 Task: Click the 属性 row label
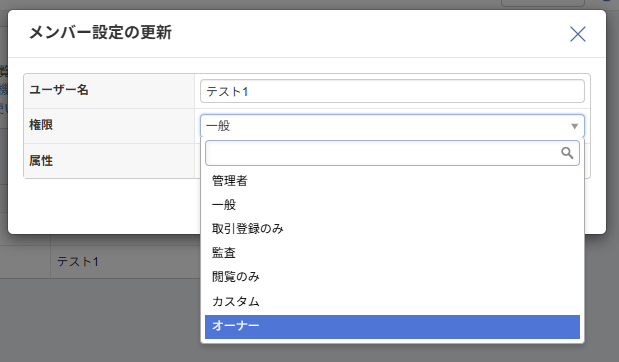41,161
